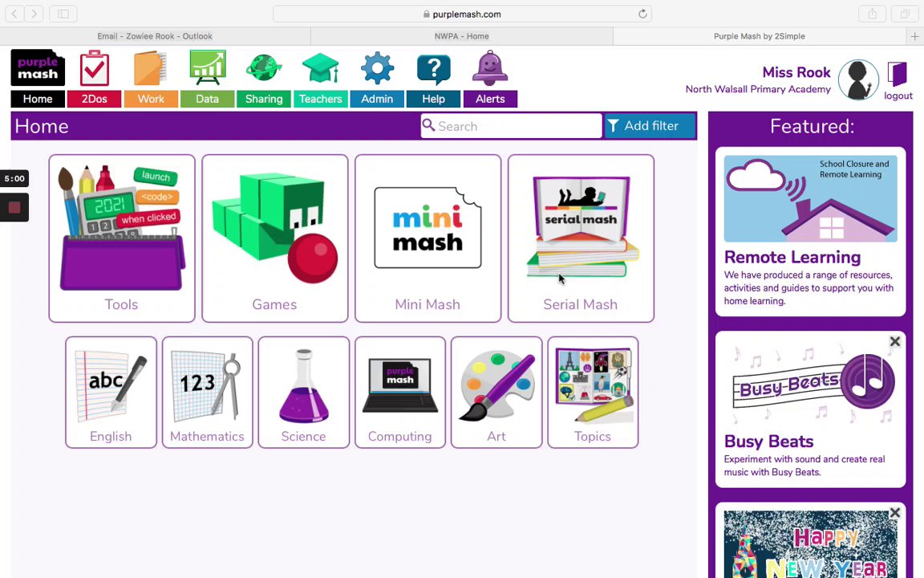Switch to Purple Mash by 2Simple tab
This screenshot has width=924, height=578.
pos(759,36)
